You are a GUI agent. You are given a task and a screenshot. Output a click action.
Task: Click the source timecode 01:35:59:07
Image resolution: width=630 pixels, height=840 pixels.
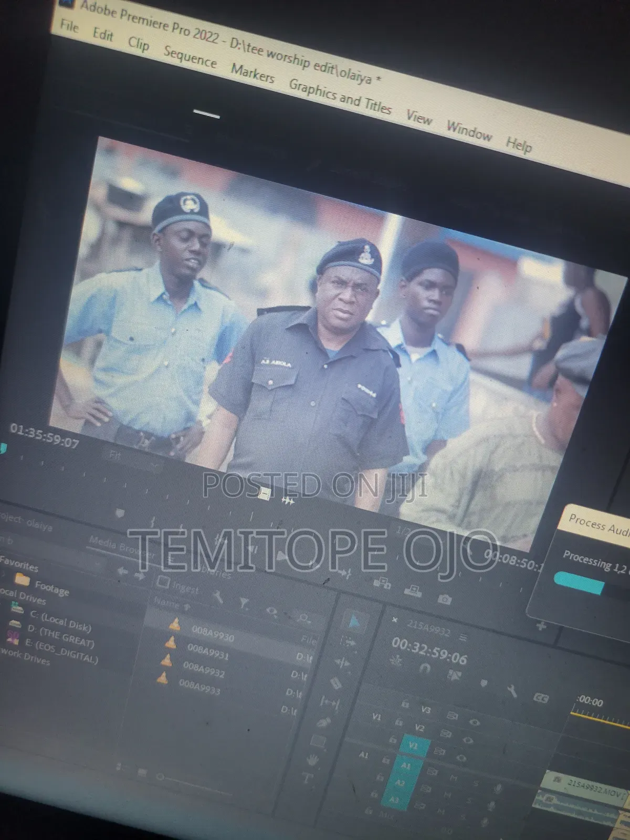45,436
